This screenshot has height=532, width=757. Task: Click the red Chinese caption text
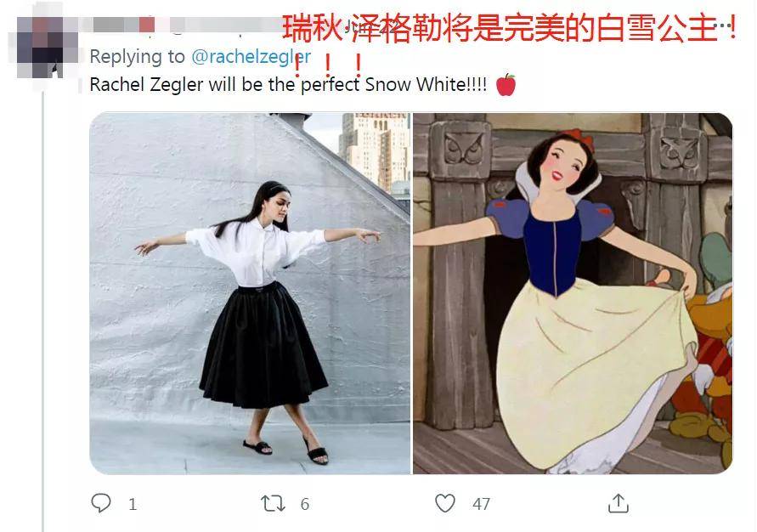[509, 29]
